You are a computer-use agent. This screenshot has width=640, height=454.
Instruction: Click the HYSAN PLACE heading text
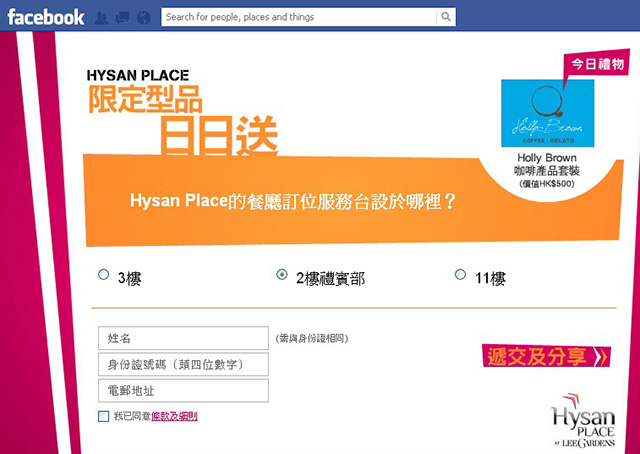click(x=138, y=76)
